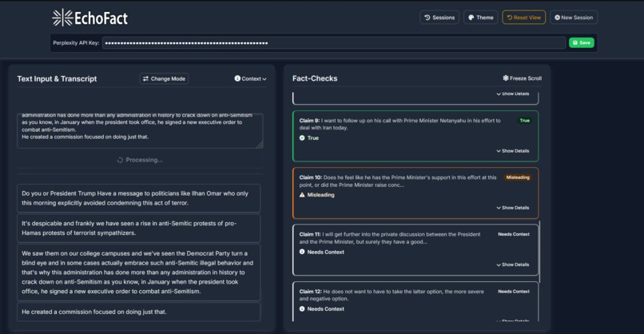Select the transcript line mentioning Ilhan Omar
644x334 pixels.
coord(138,198)
